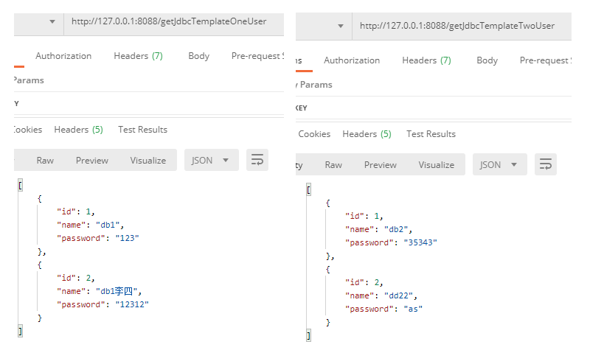The image size is (604, 364).
Task: Show response Headers (5) in right panel
Action: pos(367,134)
